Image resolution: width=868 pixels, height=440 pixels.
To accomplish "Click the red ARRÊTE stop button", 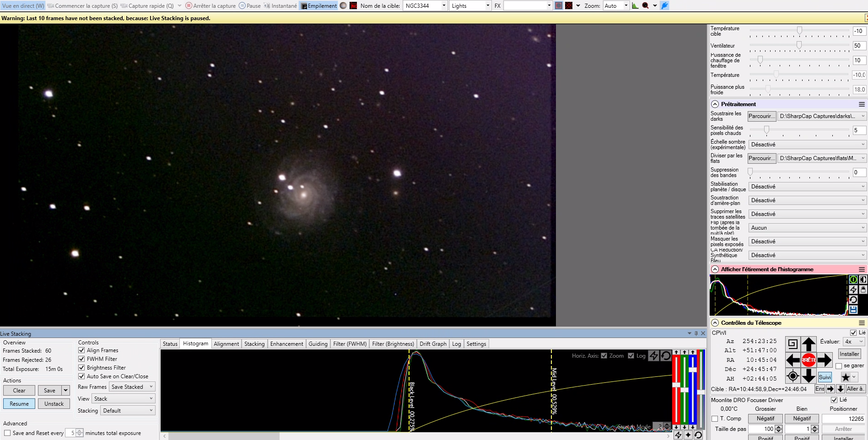I will tap(809, 360).
